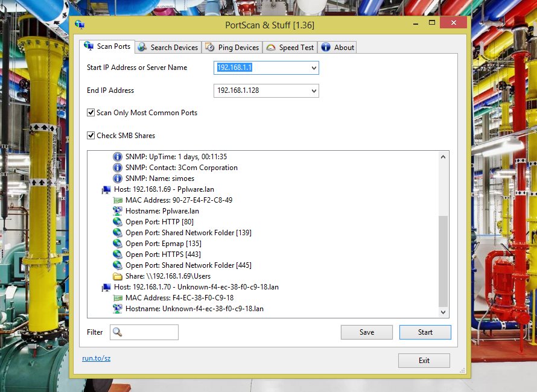
Task: Uncheck Check SMB Shares option
Action: pos(91,136)
